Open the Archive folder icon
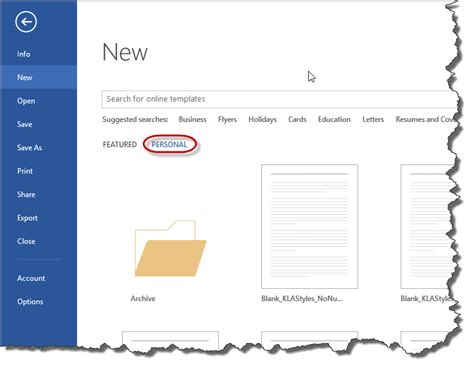474x367 pixels. [170, 248]
